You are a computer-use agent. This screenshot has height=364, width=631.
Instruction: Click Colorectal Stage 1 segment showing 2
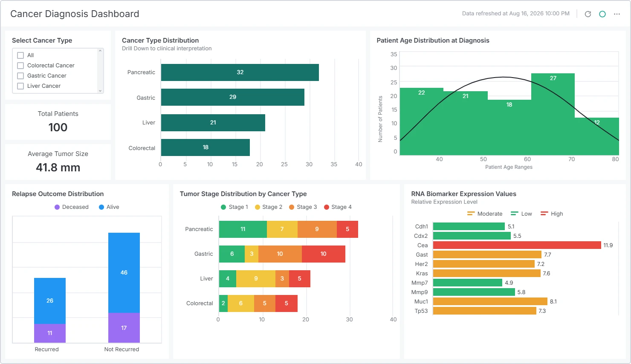[223, 303]
